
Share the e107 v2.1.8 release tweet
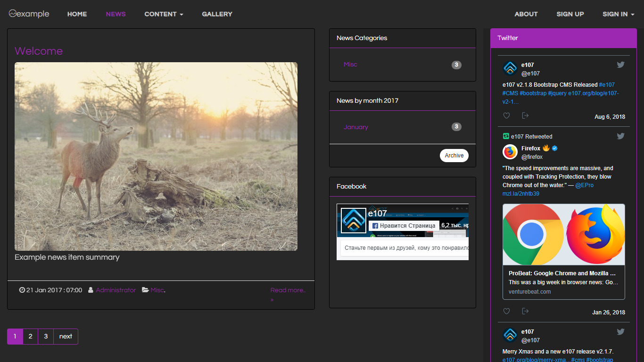point(525,116)
